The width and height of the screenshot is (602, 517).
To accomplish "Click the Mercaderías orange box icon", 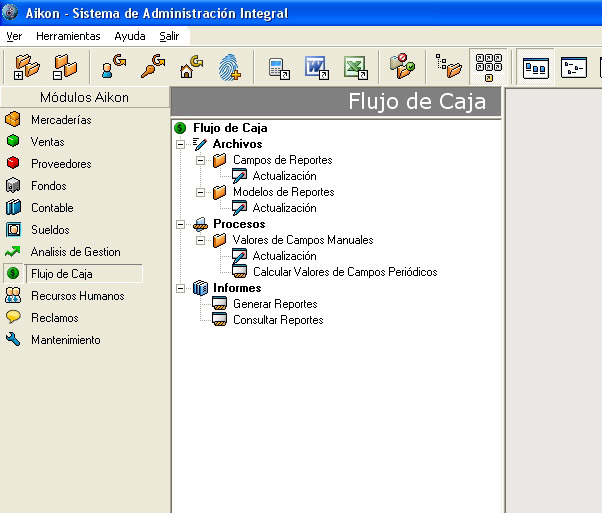I will pos(13,119).
